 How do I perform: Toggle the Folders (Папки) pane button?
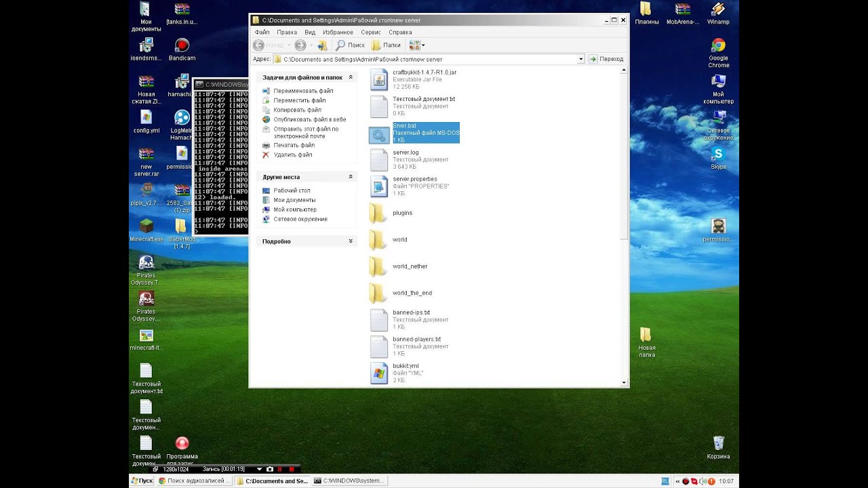pyautogui.click(x=386, y=45)
